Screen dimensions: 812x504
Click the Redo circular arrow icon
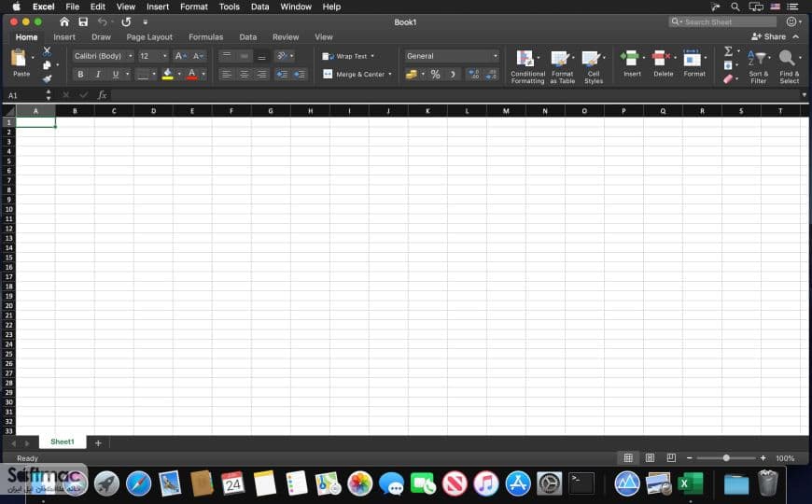tap(126, 21)
